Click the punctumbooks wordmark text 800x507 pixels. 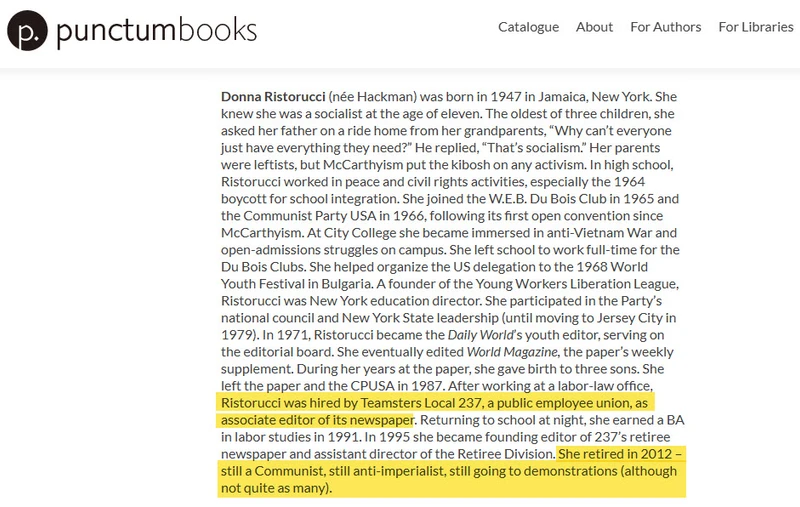pos(157,32)
